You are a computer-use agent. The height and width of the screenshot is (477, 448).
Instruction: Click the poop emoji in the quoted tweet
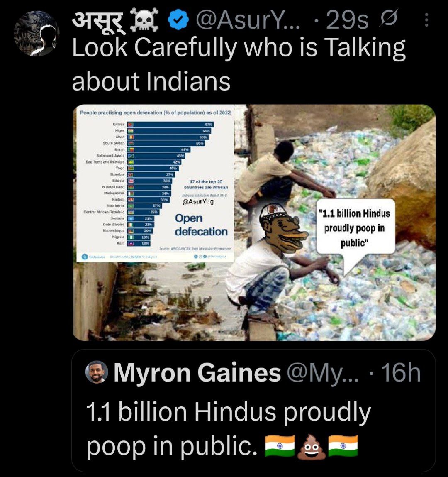pos(312,447)
